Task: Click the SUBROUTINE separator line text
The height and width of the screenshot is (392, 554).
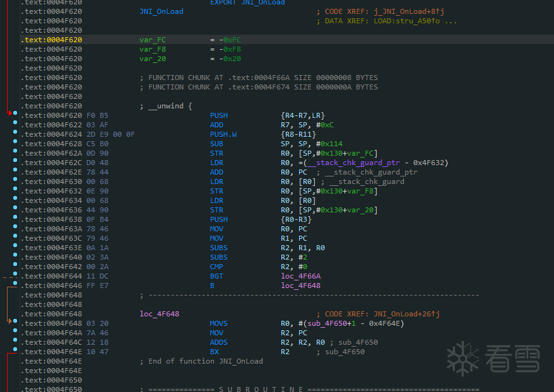Action: 261,389
